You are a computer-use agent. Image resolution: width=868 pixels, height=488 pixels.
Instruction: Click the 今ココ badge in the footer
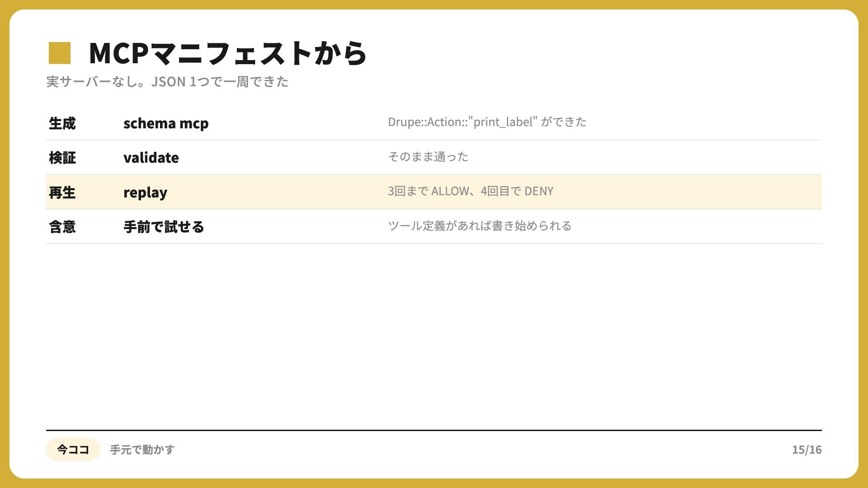[73, 450]
